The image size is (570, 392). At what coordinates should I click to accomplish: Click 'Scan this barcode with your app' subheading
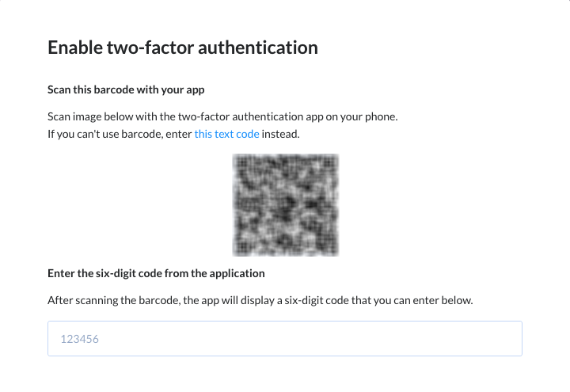[x=126, y=89]
